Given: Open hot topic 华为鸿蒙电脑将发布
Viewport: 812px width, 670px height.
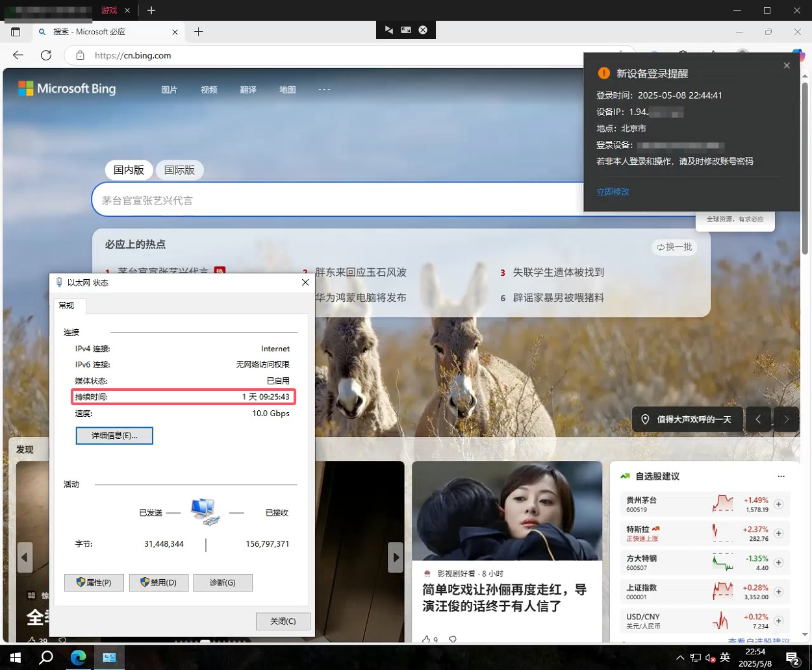Looking at the screenshot, I should point(361,297).
